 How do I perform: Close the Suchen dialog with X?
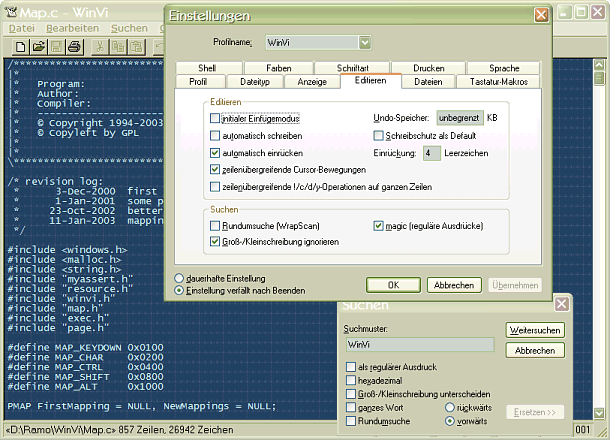[x=561, y=304]
